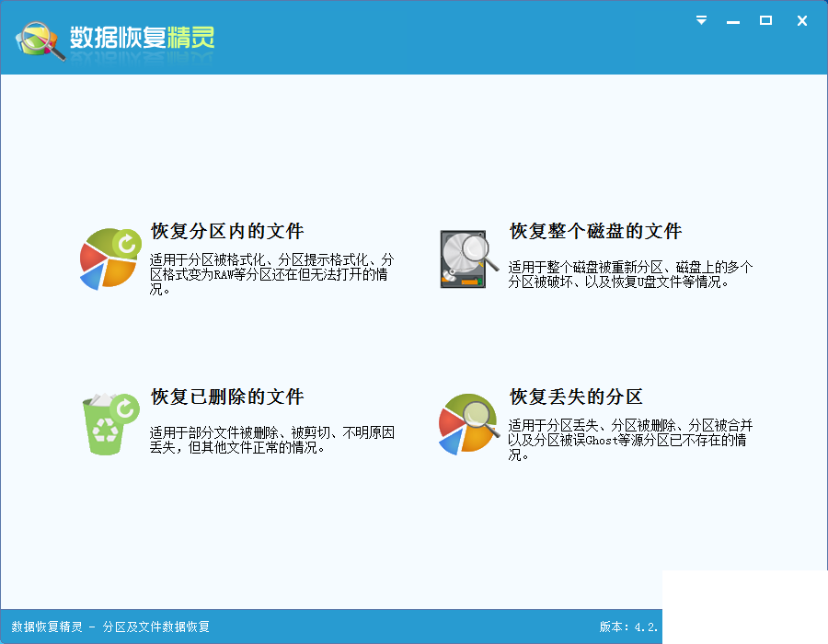Select the 恢复整个磁盘的文件 heading
The height and width of the screenshot is (644, 828).
(x=595, y=231)
